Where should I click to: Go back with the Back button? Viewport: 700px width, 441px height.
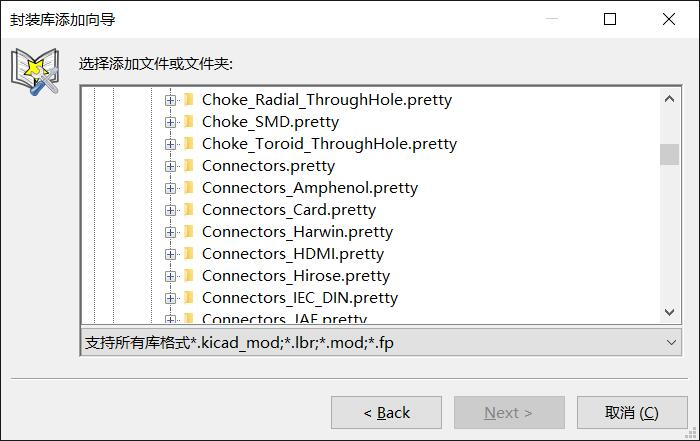[x=387, y=412]
